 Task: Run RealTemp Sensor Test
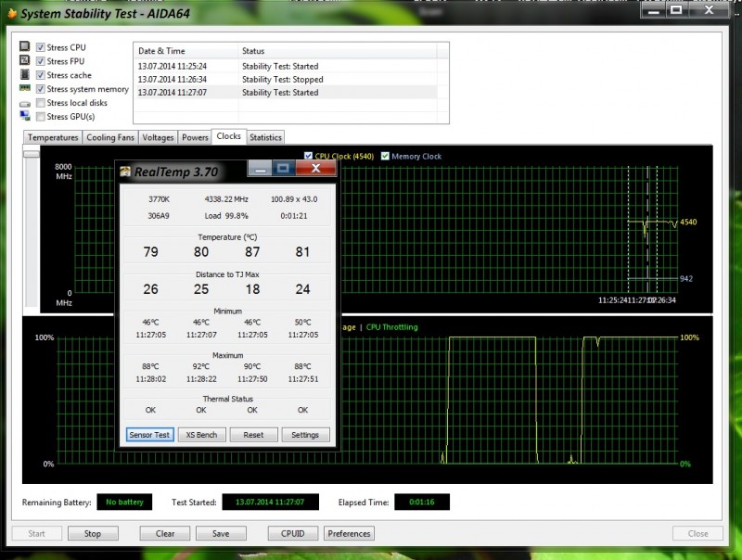(149, 435)
